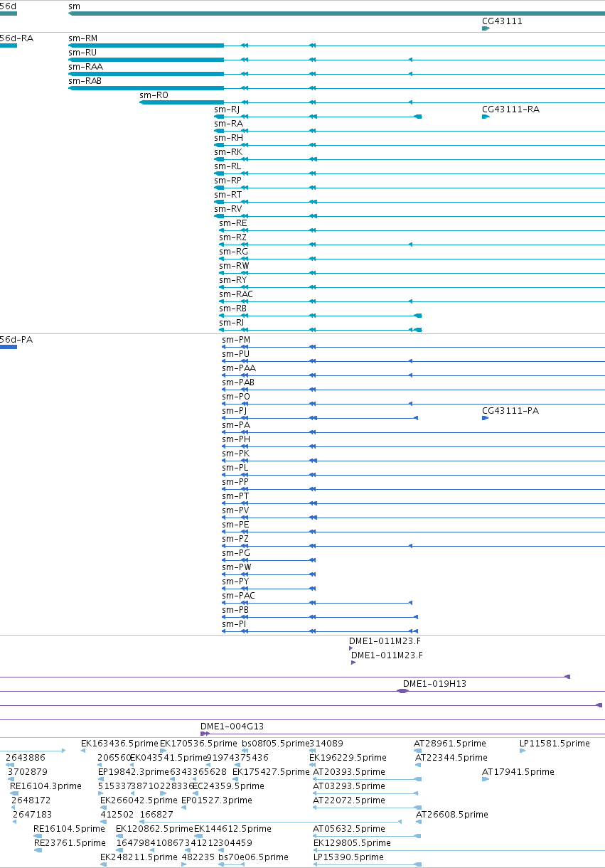Screen dimensions: 605x868
Task: Click the sm-PM protein label
Action: click(x=236, y=340)
